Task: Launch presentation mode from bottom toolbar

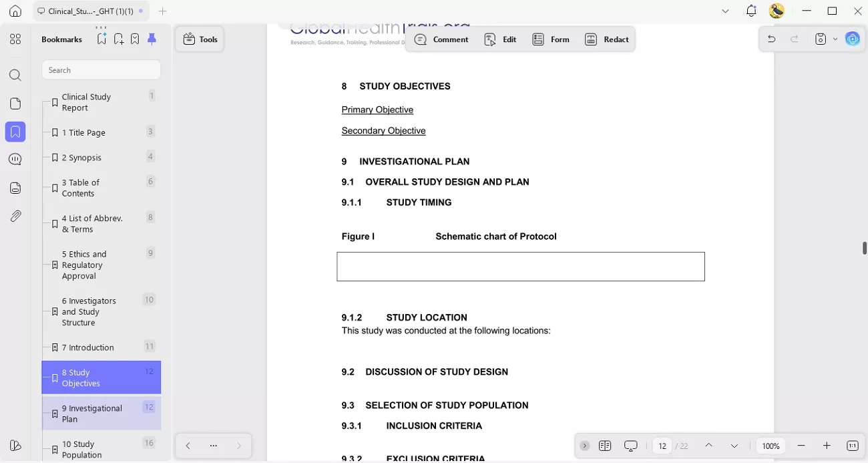Action: 630,446
